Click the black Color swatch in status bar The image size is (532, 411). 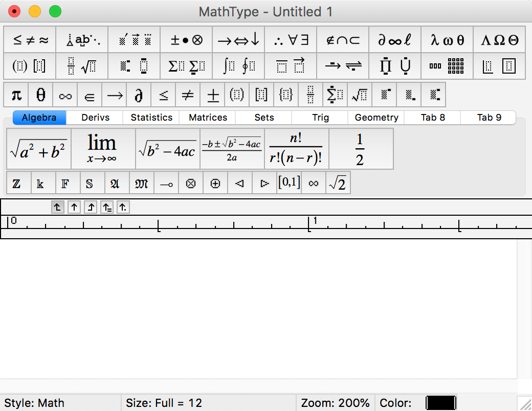[441, 403]
